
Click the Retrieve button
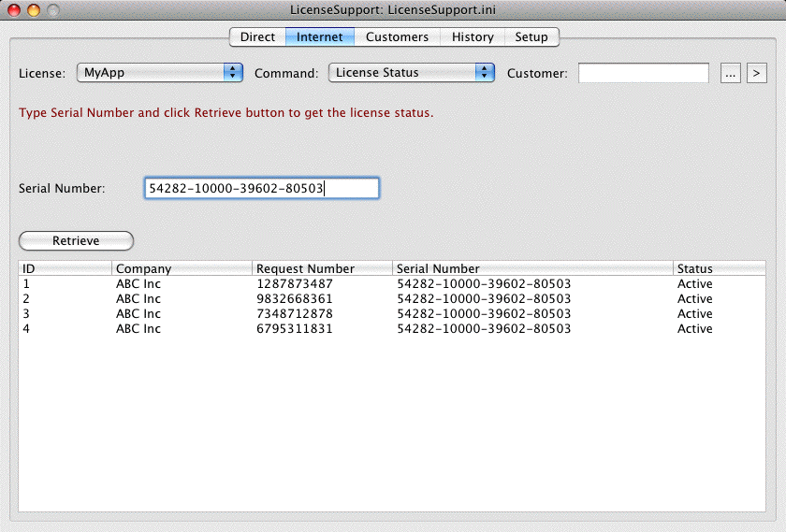[76, 241]
